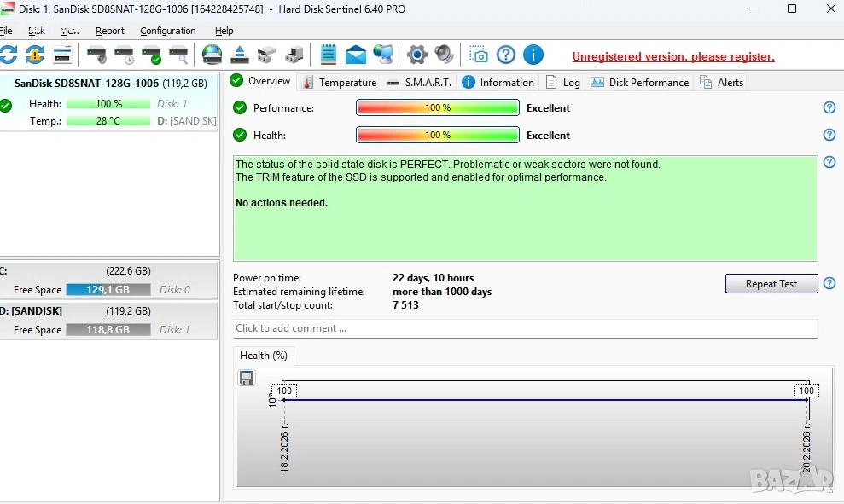Open the Report menu
The height and width of the screenshot is (504, 844).
coord(110,31)
